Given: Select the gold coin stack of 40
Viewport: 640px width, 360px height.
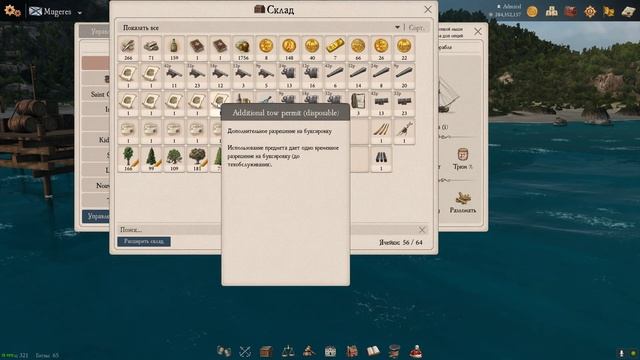Looking at the screenshot, I should (312, 48).
